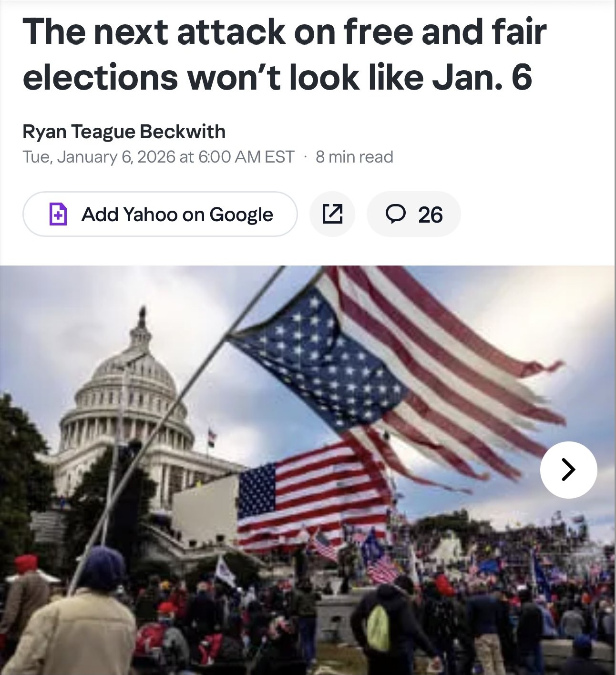
Task: Click the Add Yahoo on Google button
Action: [160, 214]
